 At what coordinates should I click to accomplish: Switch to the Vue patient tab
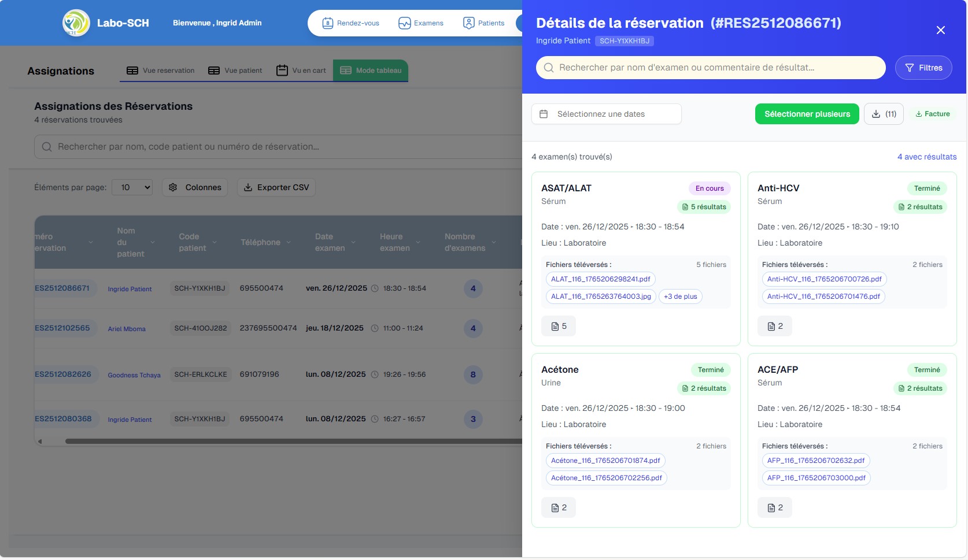(x=235, y=70)
